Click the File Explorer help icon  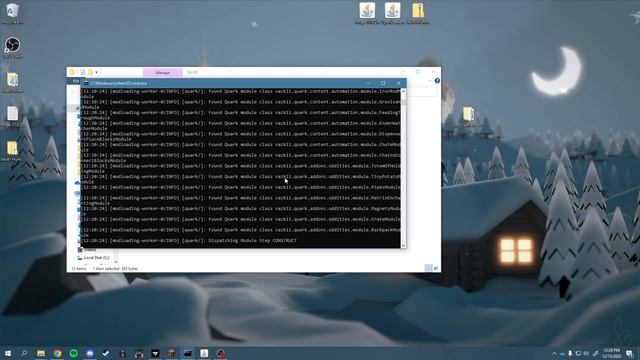pyautogui.click(x=437, y=81)
